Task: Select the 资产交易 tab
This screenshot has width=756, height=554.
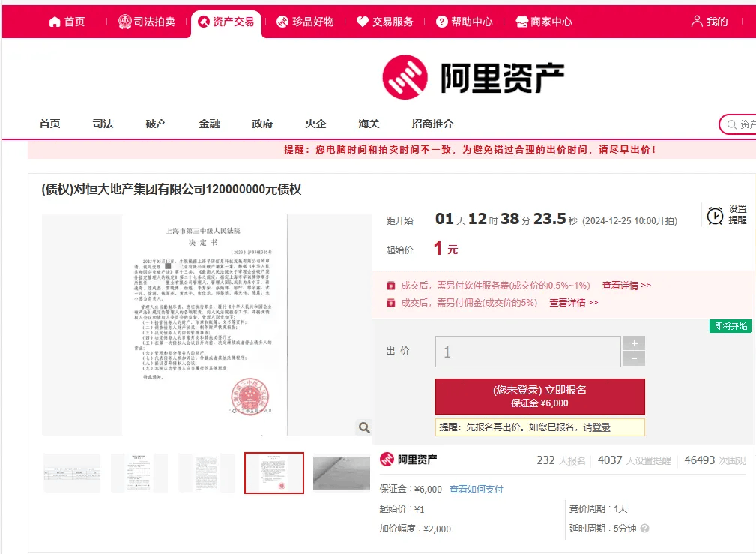Action: coord(226,22)
